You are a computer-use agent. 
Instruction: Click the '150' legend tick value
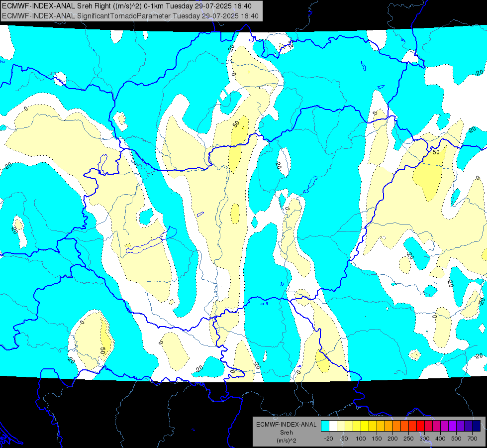(x=377, y=439)
